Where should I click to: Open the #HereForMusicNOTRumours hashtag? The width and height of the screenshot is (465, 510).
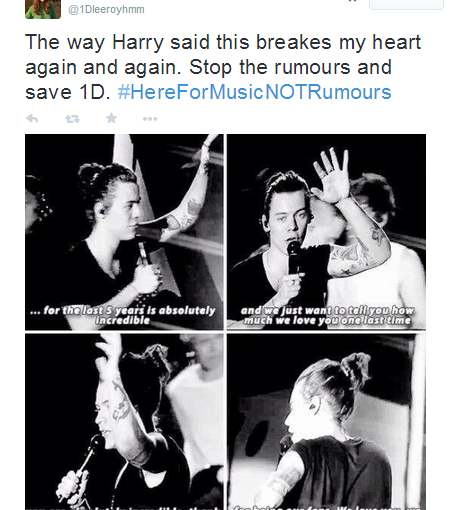tap(255, 92)
